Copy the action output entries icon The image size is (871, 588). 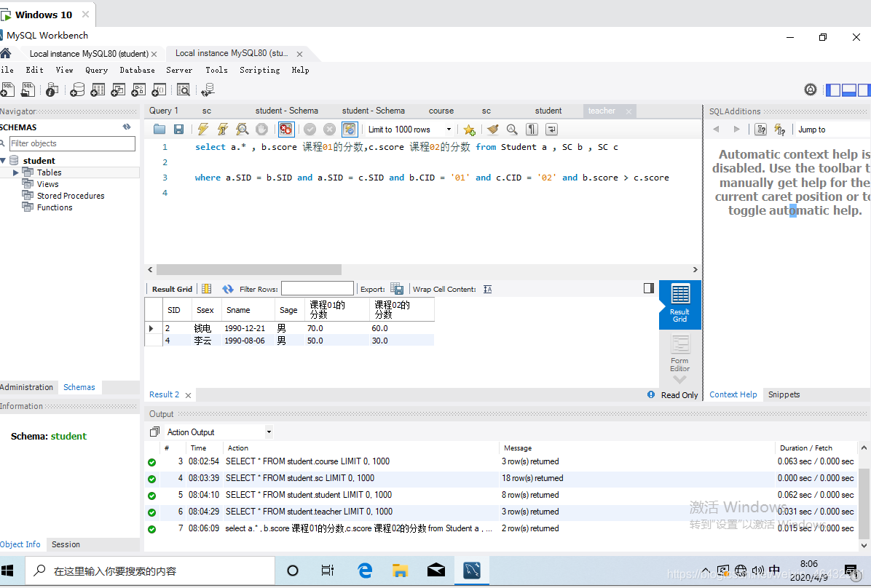click(155, 432)
